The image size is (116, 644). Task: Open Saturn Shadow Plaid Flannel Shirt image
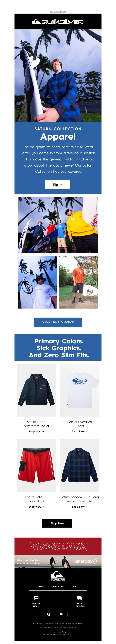pyautogui.click(x=80, y=465)
